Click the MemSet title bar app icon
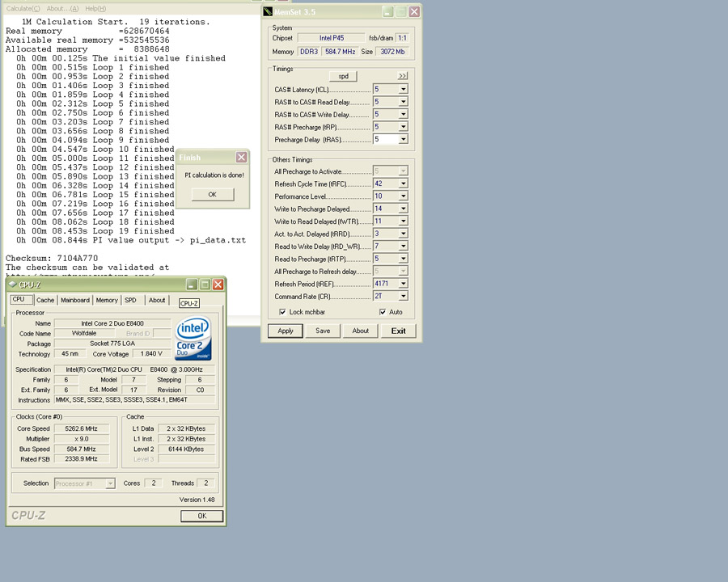This screenshot has width=728, height=582. click(268, 11)
